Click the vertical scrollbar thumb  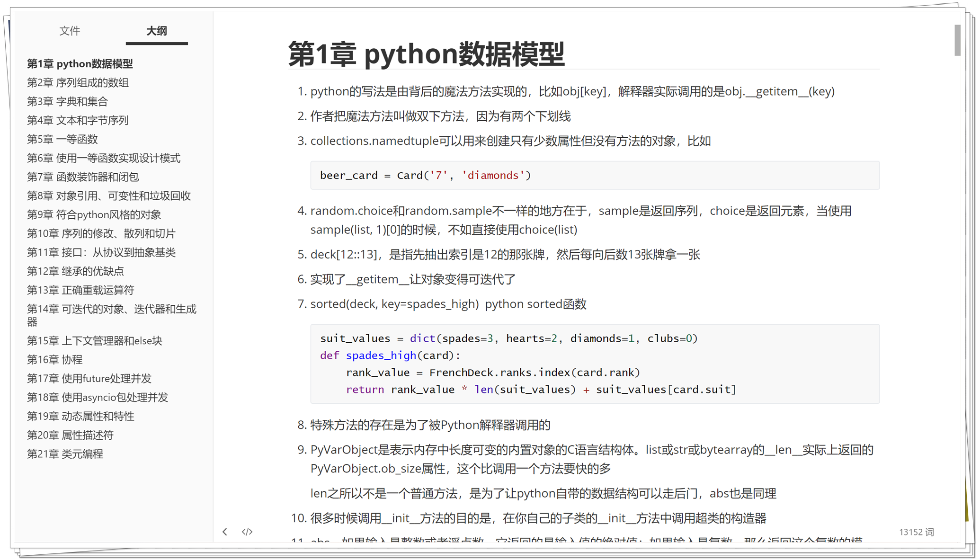[x=957, y=40]
